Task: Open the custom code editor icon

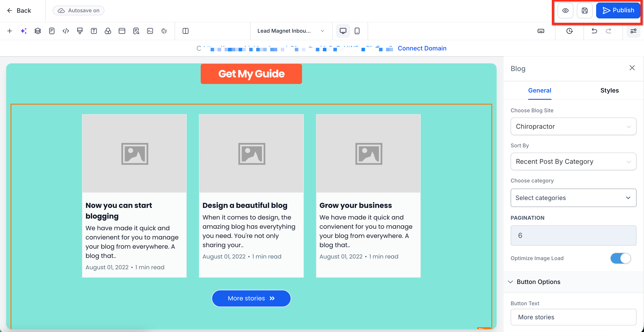Action: (66, 31)
